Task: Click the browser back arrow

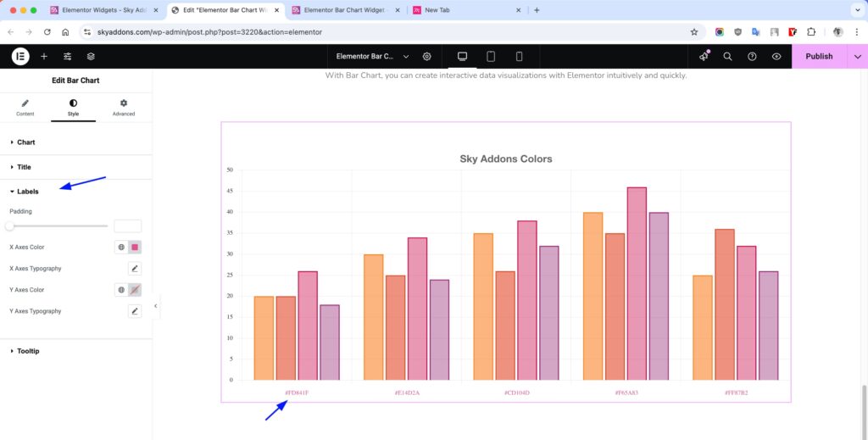Action: click(x=10, y=32)
